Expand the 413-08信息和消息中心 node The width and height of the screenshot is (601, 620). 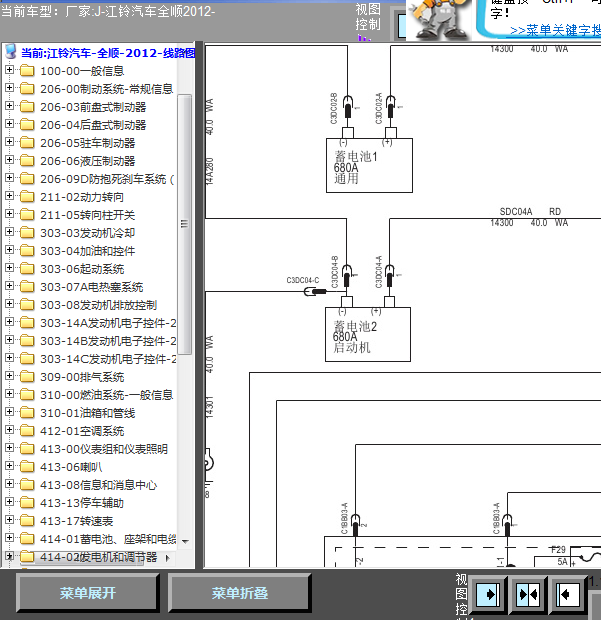pos(9,484)
